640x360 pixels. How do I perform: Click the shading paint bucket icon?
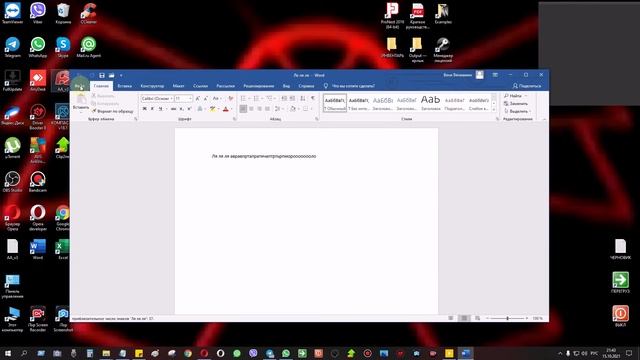pyautogui.click(x=293, y=109)
